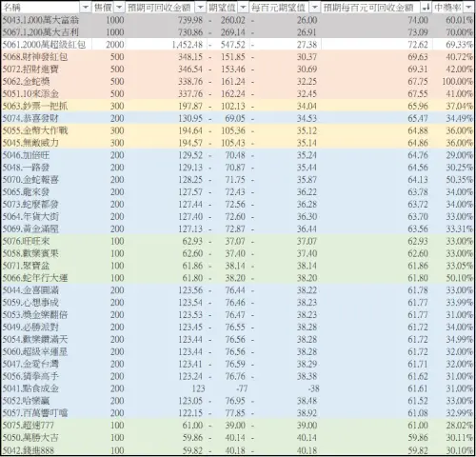476x457 pixels.
Task: Select cell 5055.金幣大作戰
Action: 47,130
